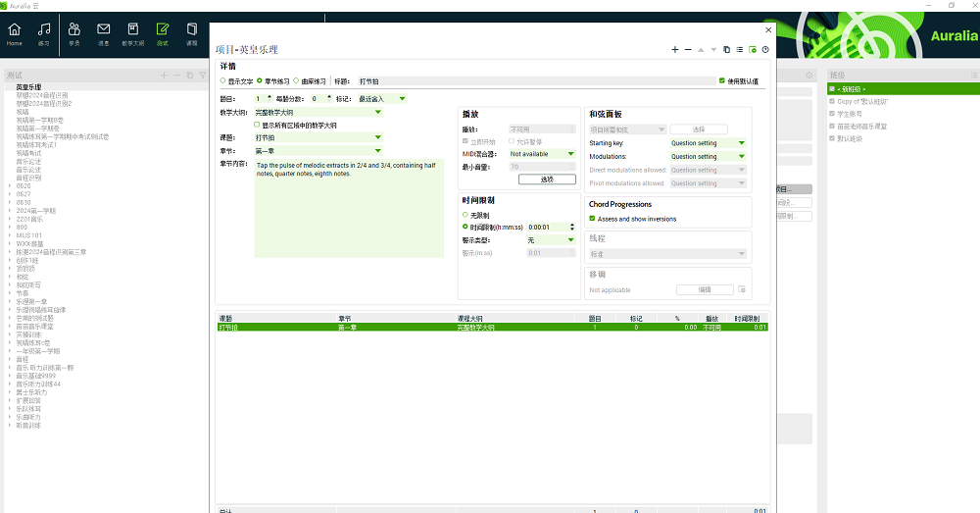Click the 时间限制 column header
This screenshot has width=980, height=513.
pos(747,319)
